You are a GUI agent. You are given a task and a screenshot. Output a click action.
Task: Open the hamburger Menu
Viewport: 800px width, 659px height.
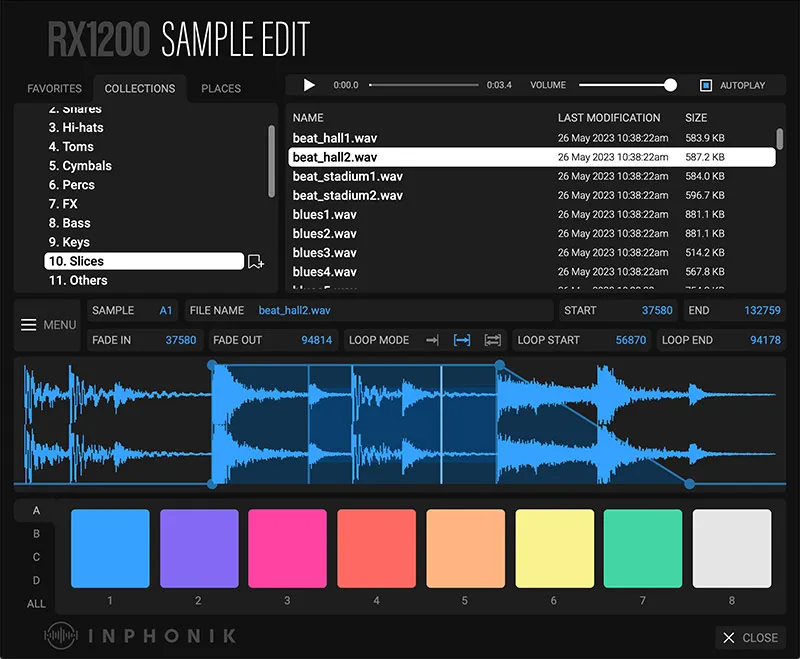(48, 325)
